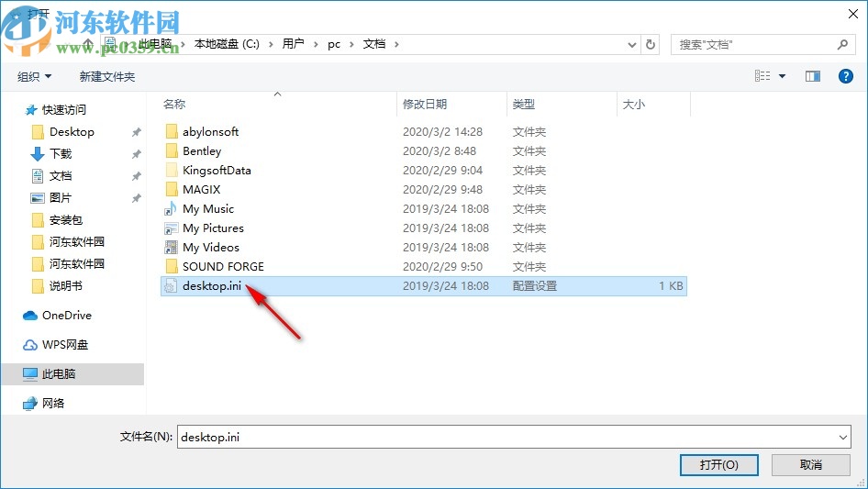Select 文档 in breadcrumb path

point(374,44)
